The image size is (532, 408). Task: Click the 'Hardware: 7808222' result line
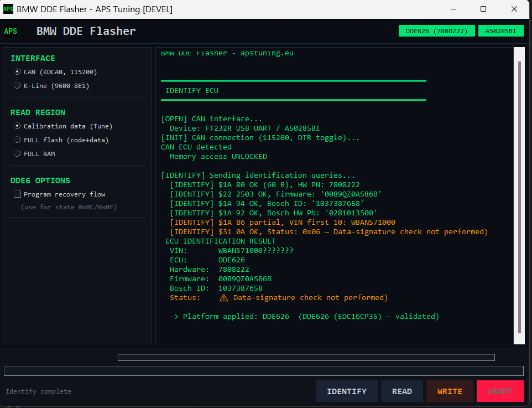tap(210, 270)
